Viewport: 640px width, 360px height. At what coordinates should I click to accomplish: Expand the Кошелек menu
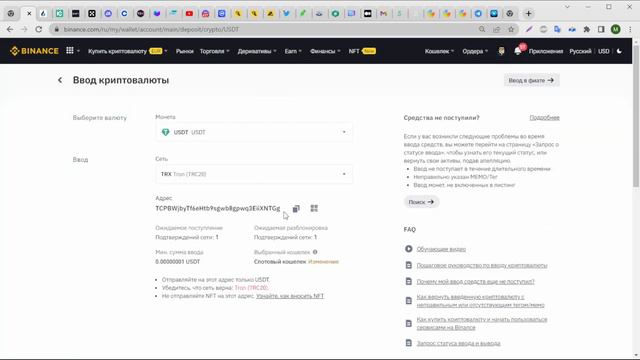coord(439,51)
